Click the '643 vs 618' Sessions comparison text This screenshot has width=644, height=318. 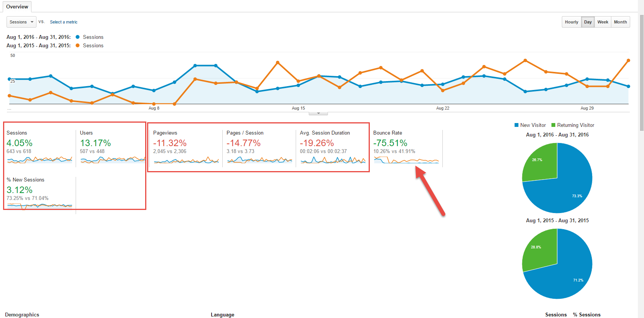pyautogui.click(x=19, y=151)
